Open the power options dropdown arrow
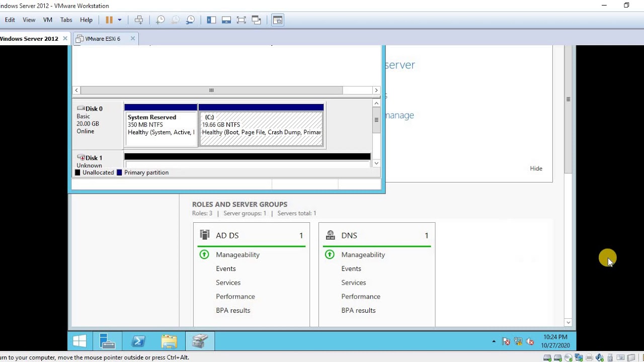This screenshot has width=644, height=362. (x=120, y=20)
